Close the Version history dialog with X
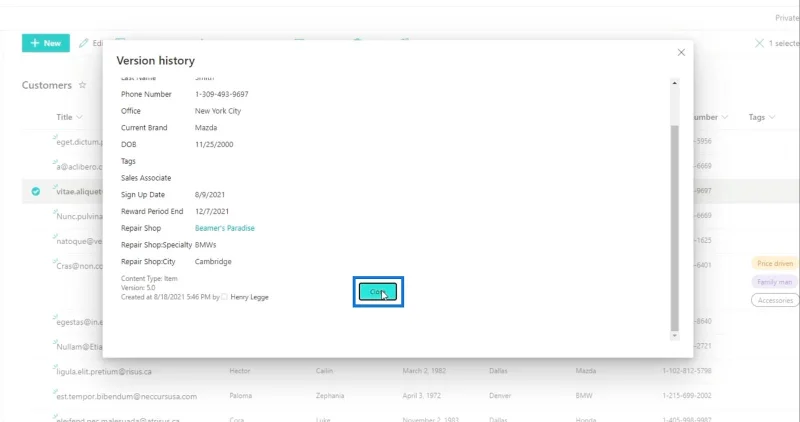 (681, 53)
